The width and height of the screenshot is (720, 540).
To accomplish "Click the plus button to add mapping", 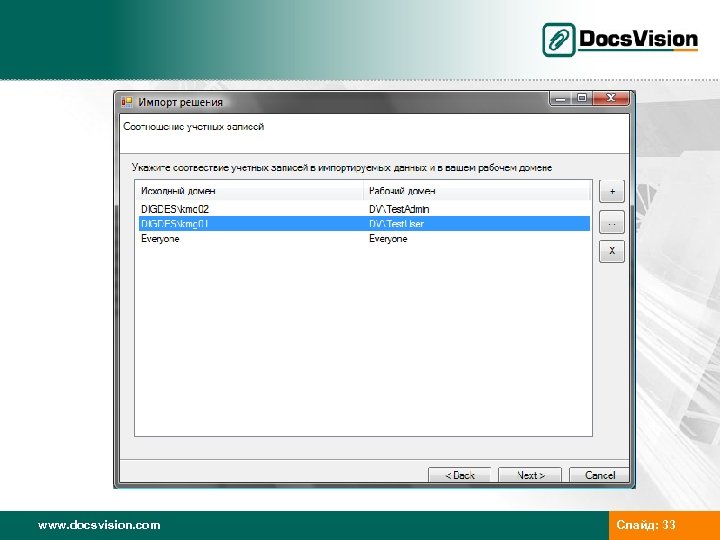I will pyautogui.click(x=612, y=191).
